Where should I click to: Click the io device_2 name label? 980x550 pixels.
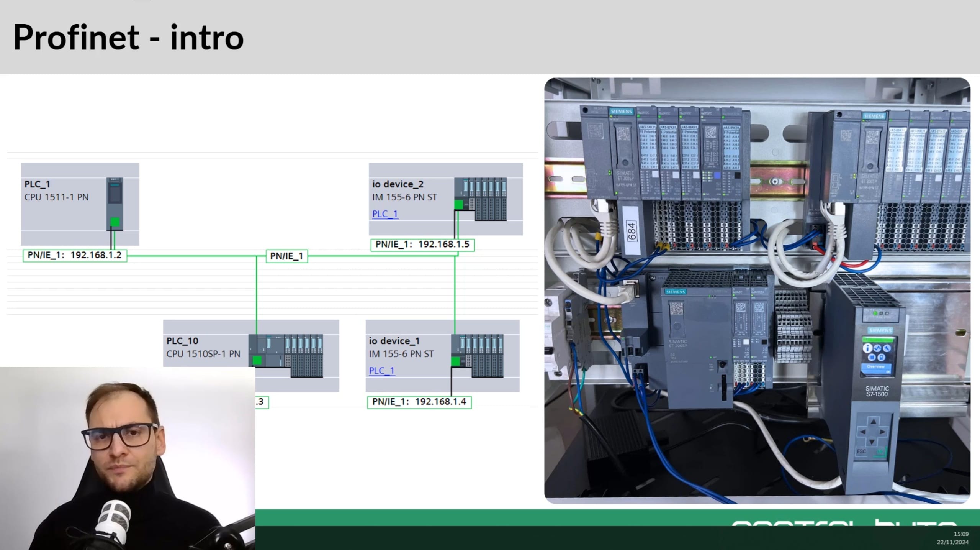pyautogui.click(x=398, y=184)
